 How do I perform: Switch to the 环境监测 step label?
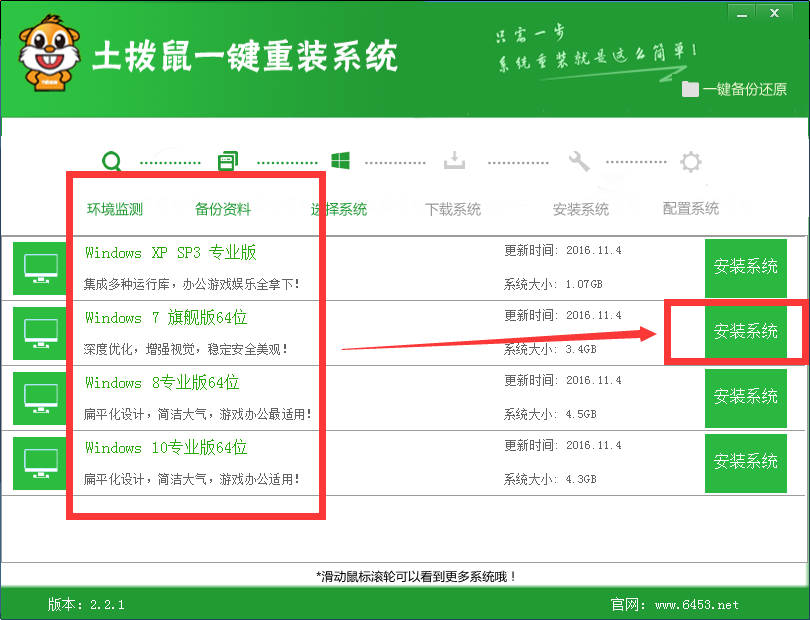115,209
